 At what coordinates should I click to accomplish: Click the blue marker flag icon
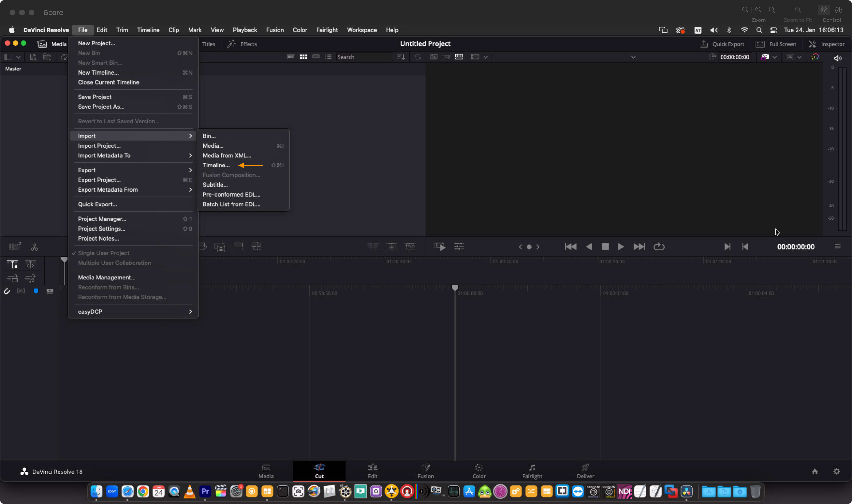36,291
